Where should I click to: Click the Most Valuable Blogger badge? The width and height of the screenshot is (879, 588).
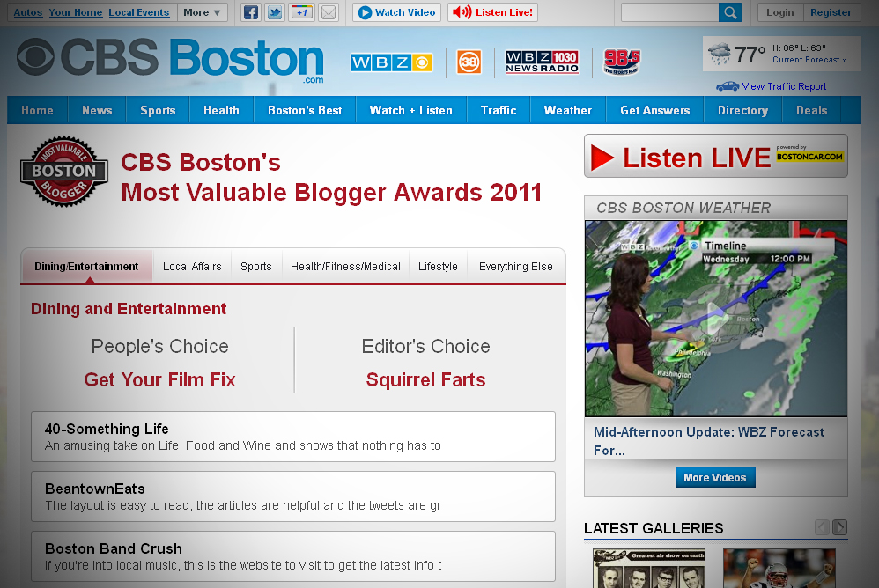tap(64, 172)
